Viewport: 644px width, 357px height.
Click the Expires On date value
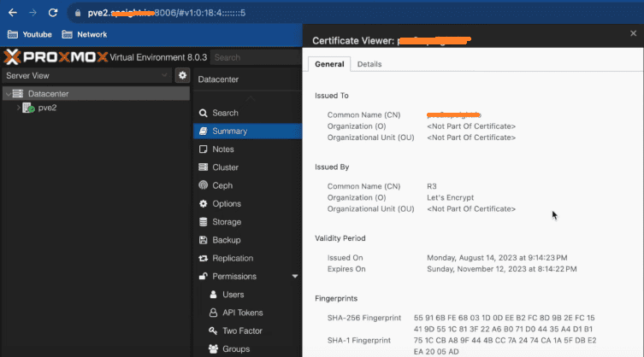point(502,269)
